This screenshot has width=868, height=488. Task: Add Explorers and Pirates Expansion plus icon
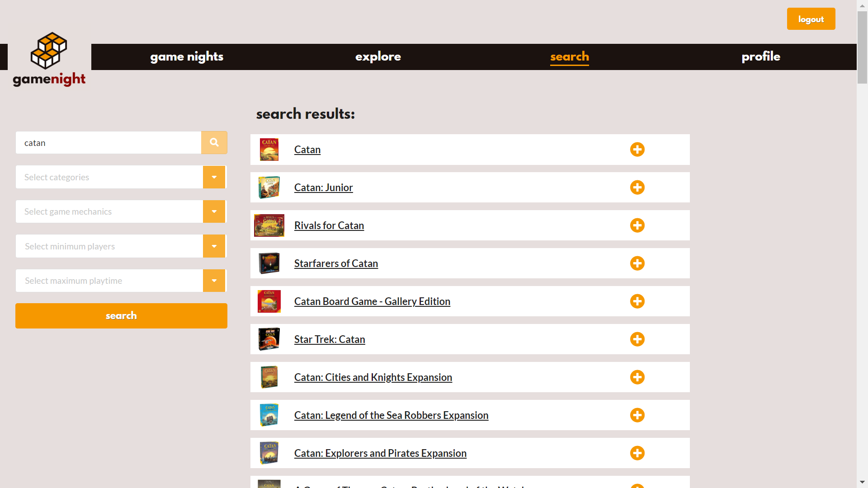(x=637, y=453)
